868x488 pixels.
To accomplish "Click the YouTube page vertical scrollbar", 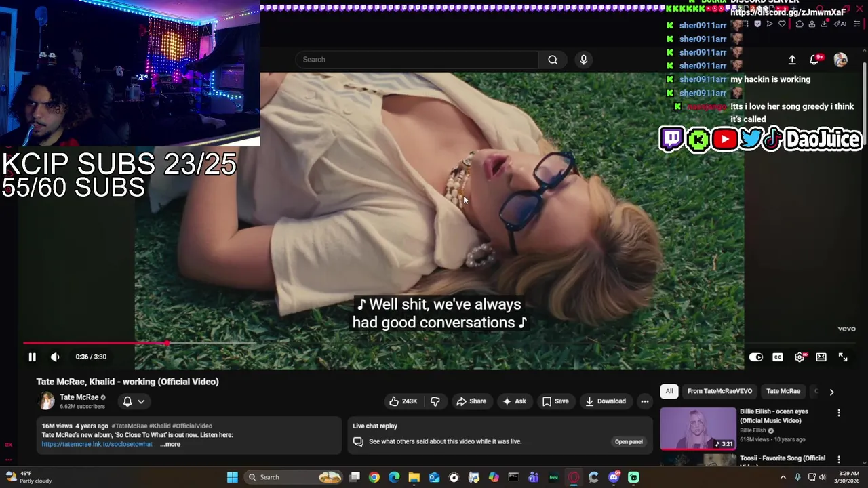I will pyautogui.click(x=865, y=98).
